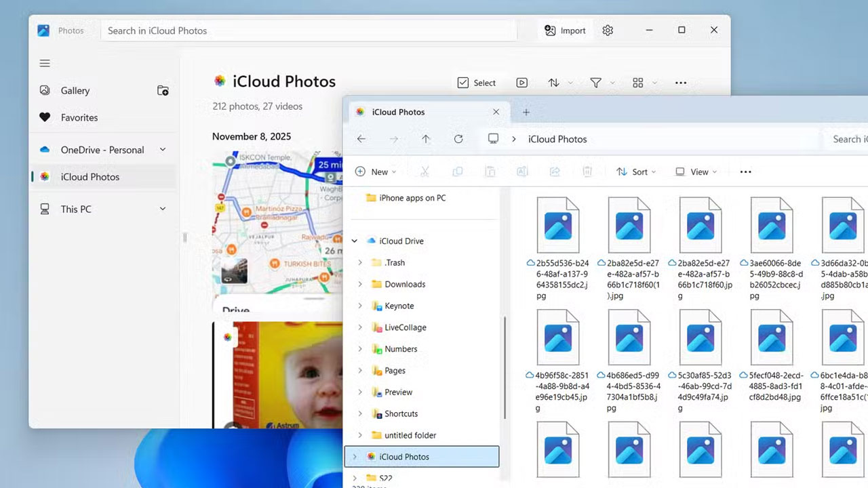
Task: Open the New menu in File Explorer
Action: click(x=376, y=172)
